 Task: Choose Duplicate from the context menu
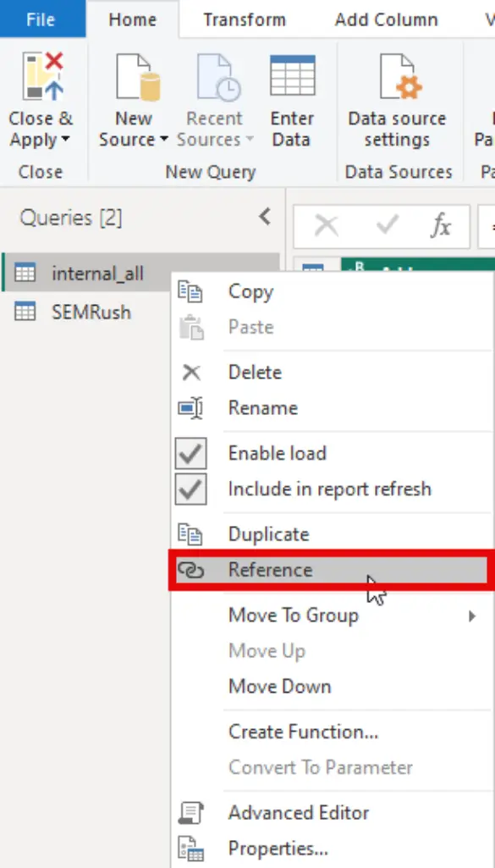click(269, 534)
